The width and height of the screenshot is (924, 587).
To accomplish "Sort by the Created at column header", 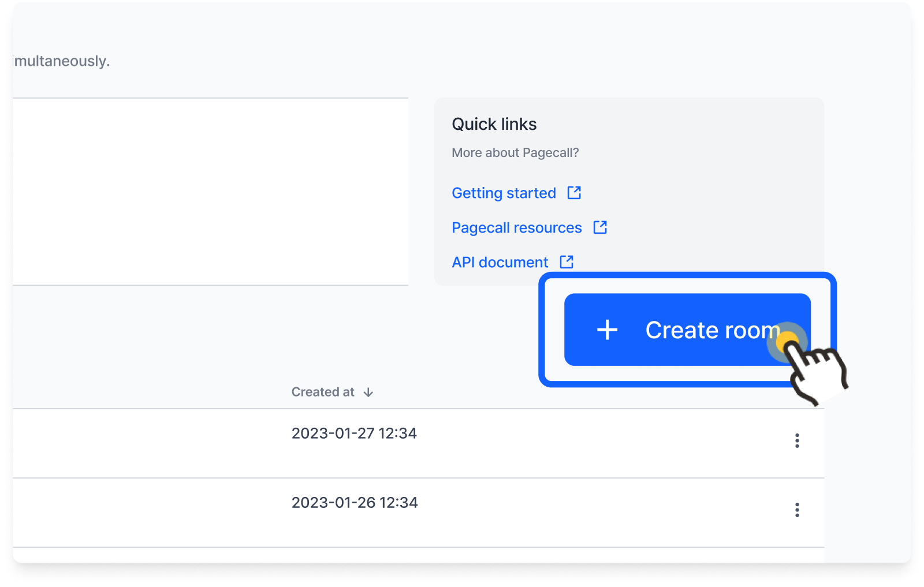I will [x=323, y=392].
